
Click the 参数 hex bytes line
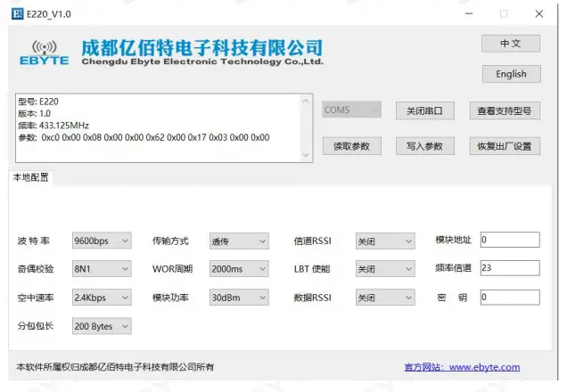pyautogui.click(x=144, y=137)
